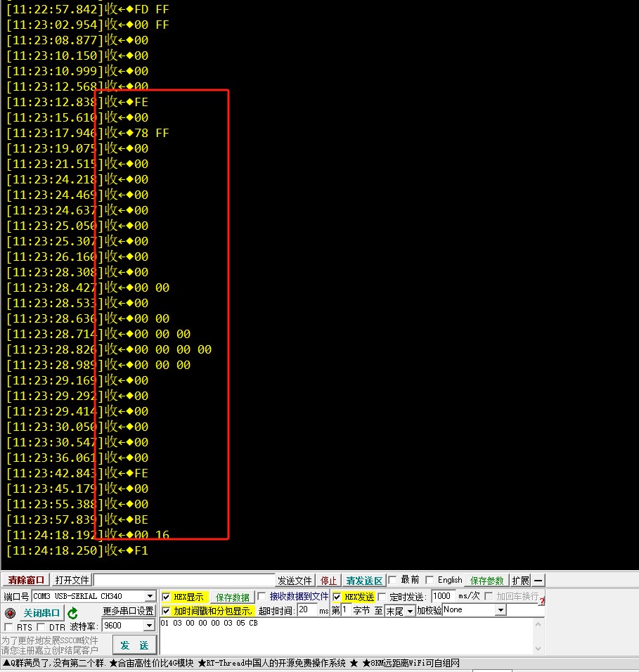Enable the DTR checkbox
The image size is (639, 672).
coord(41,627)
